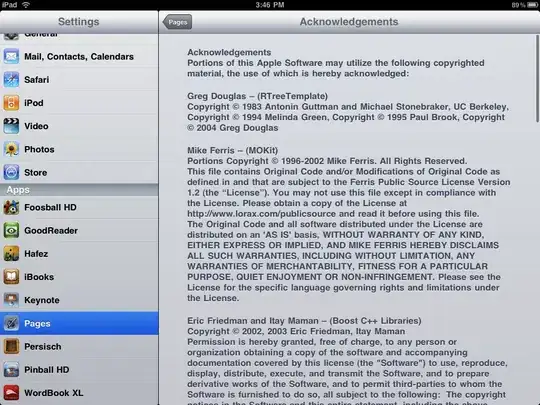The width and height of the screenshot is (540, 405).
Task: Open Safari settings row
Action: coord(79,80)
